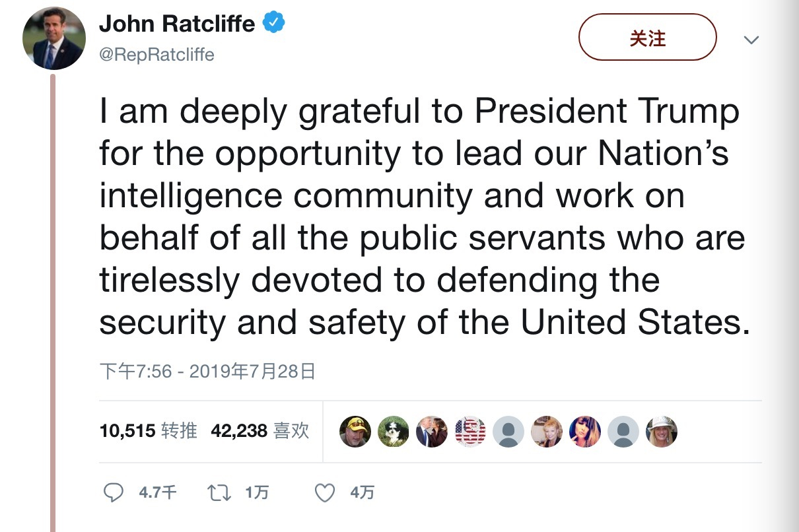
Task: Open the black-and-white dog avatar
Action: tap(394, 432)
